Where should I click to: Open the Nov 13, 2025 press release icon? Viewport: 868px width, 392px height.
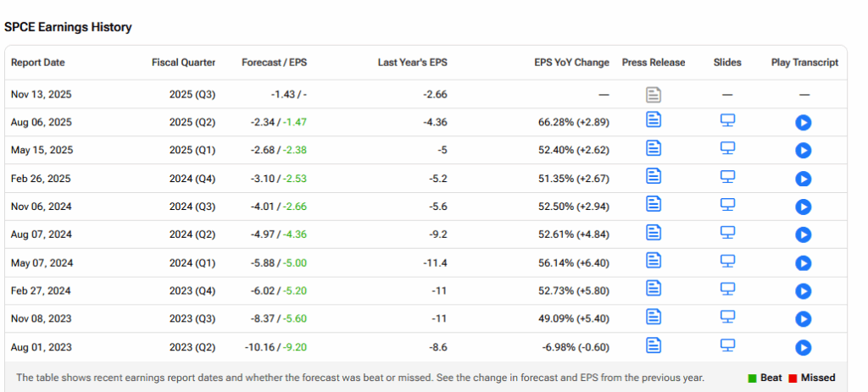654,94
